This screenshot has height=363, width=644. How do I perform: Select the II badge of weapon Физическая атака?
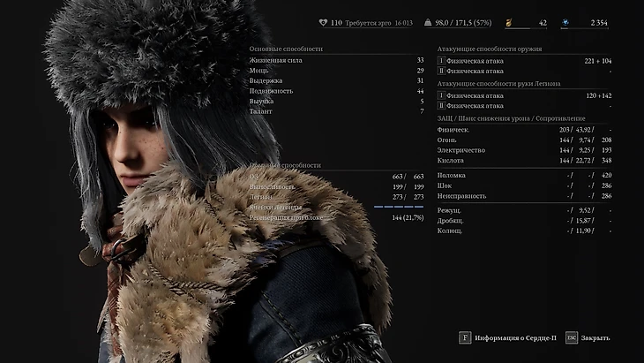pos(441,72)
